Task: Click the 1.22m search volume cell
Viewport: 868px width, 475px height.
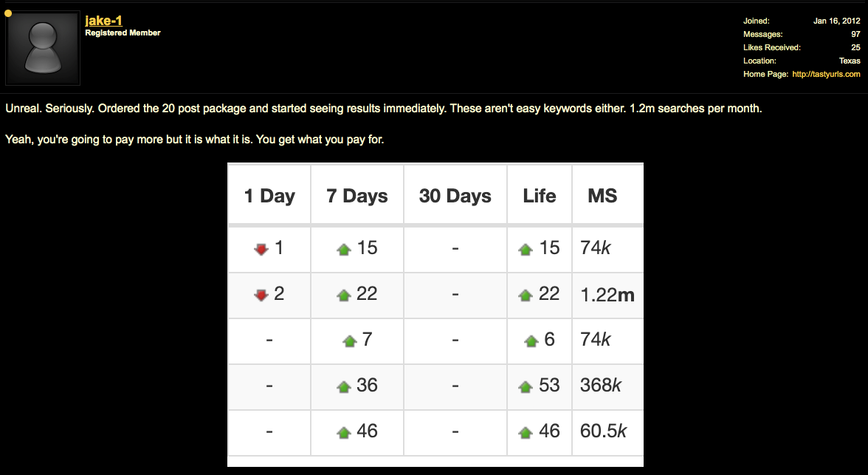Action: coord(607,295)
